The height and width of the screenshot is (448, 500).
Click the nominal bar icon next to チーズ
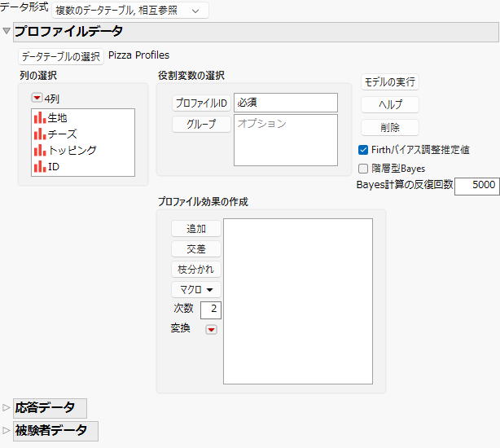[x=40, y=134]
